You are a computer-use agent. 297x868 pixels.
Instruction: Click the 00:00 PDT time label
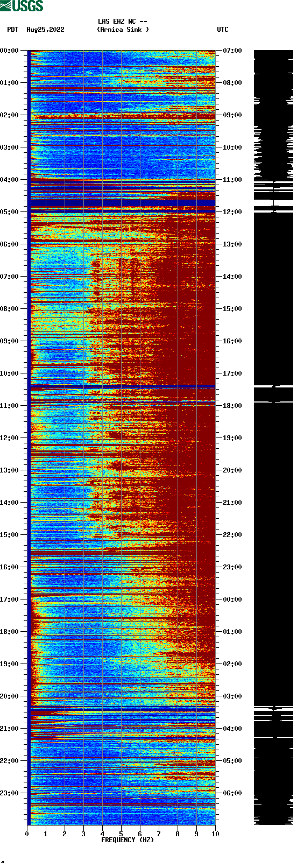[x=10, y=51]
